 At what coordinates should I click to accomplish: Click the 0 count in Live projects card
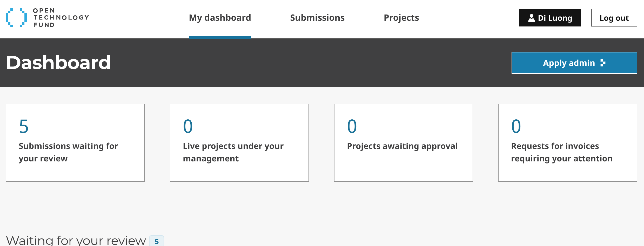pyautogui.click(x=188, y=126)
